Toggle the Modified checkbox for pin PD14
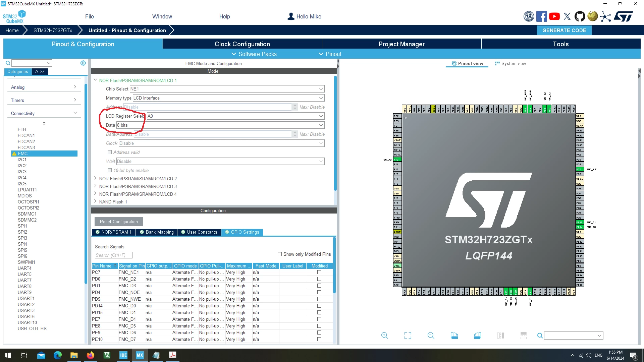This screenshot has width=644, height=362. point(319,306)
